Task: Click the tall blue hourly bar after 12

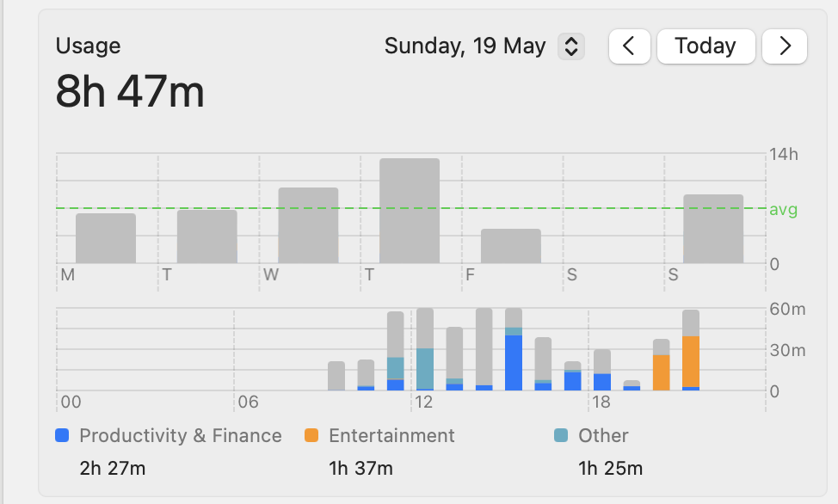Action: (514, 363)
